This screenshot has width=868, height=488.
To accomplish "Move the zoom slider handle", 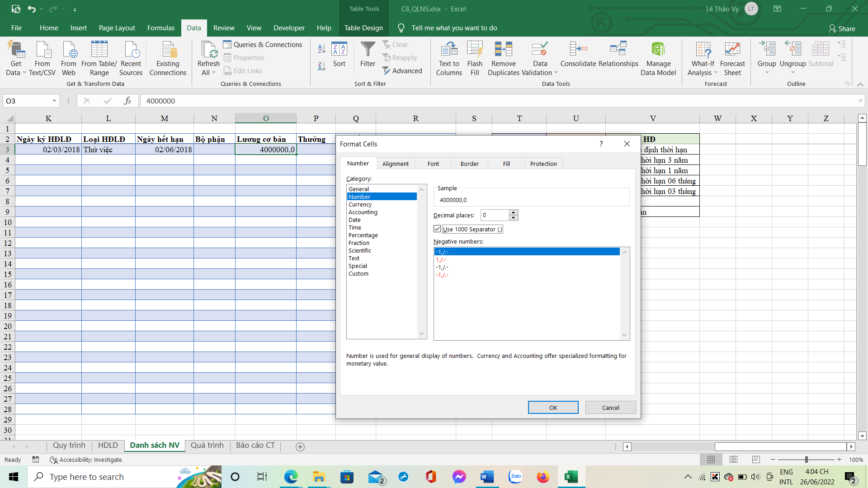I will [806, 460].
